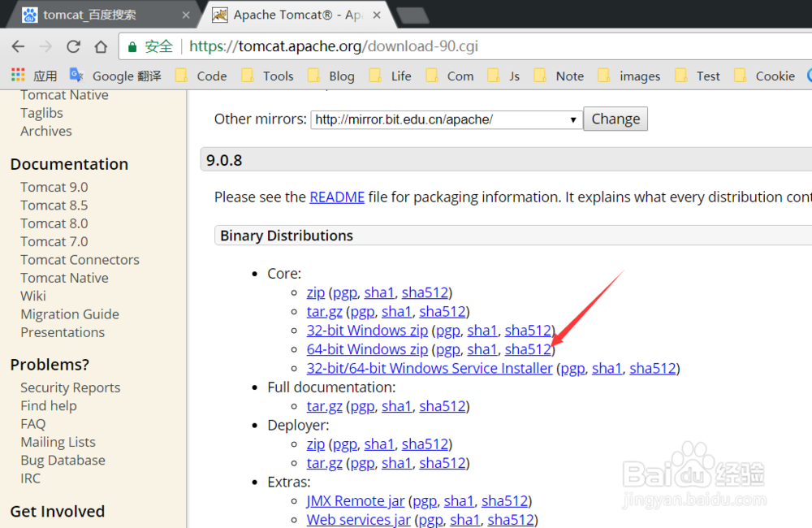Open sha1 link for JMX Remote jar
The width and height of the screenshot is (812, 528).
click(x=459, y=501)
